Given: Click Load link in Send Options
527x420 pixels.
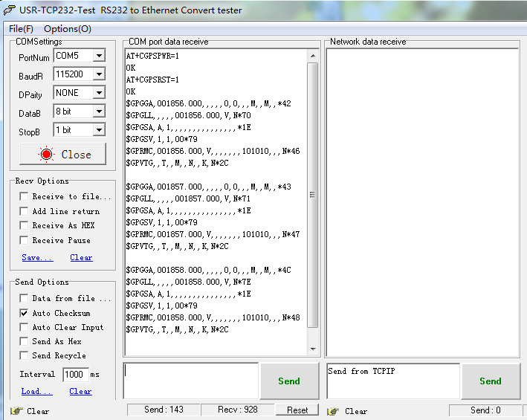Looking at the screenshot, I should (x=36, y=392).
